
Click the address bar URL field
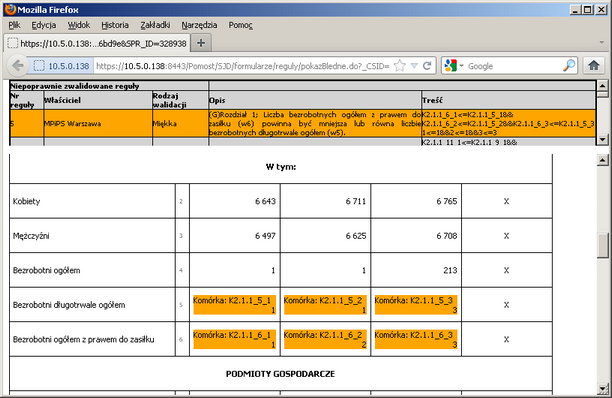pyautogui.click(x=243, y=66)
